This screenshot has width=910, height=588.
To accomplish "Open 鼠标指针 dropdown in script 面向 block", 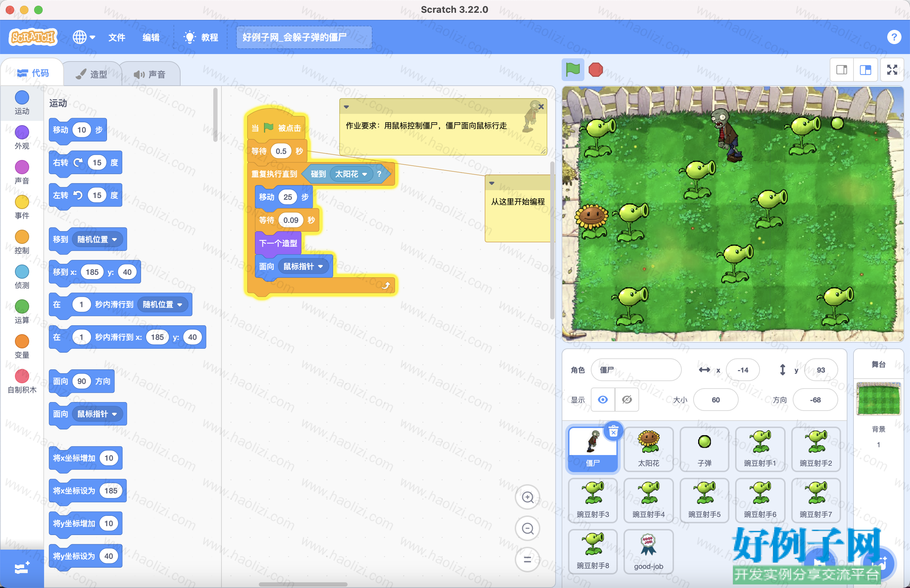I will click(x=303, y=266).
